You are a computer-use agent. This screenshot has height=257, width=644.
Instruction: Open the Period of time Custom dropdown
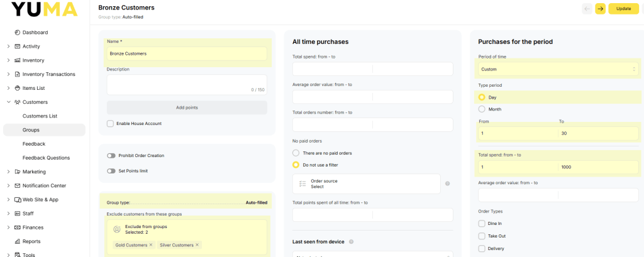coord(558,69)
